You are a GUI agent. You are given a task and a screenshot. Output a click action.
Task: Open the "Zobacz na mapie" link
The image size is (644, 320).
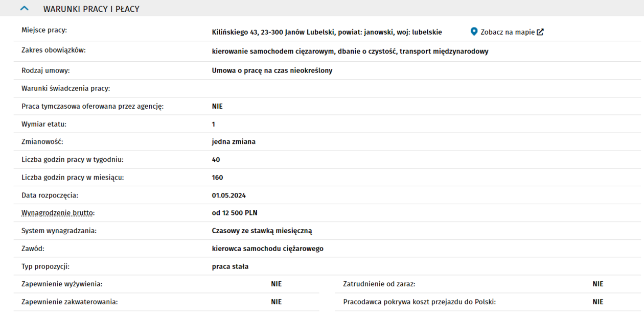[507, 32]
